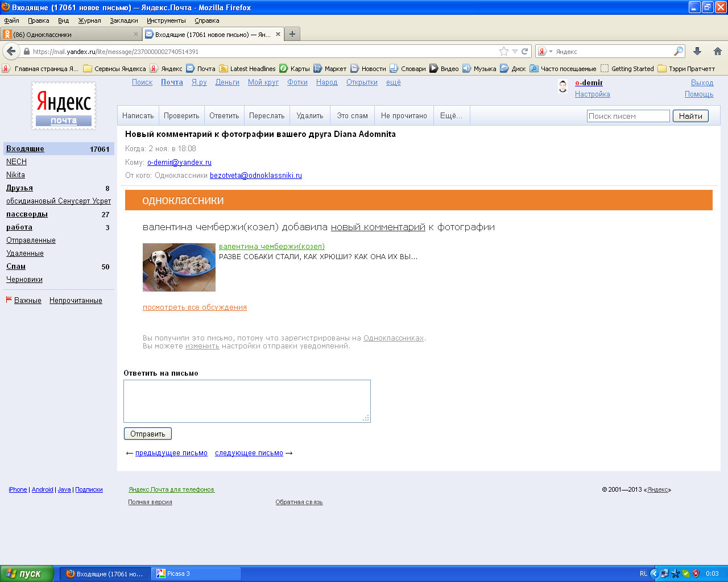Viewport: 728px width, 582px height.
Task: Open the Музыка bookmark
Action: [x=479, y=68]
